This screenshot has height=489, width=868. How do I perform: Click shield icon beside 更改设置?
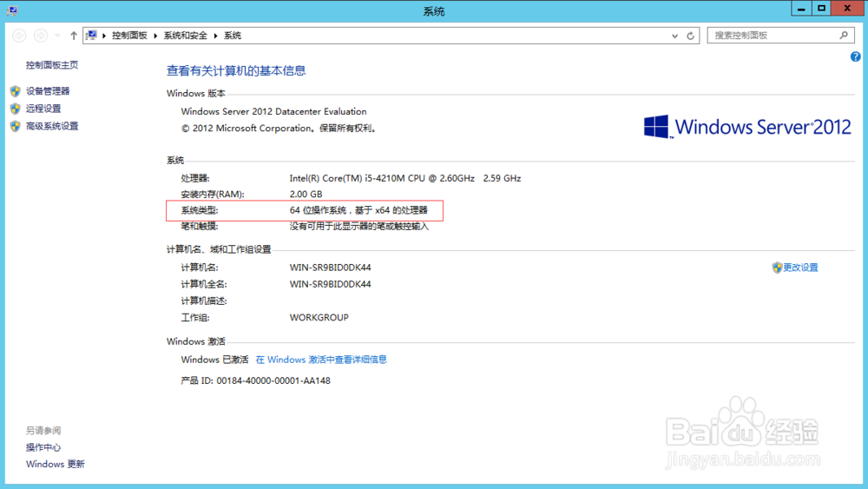coord(777,268)
